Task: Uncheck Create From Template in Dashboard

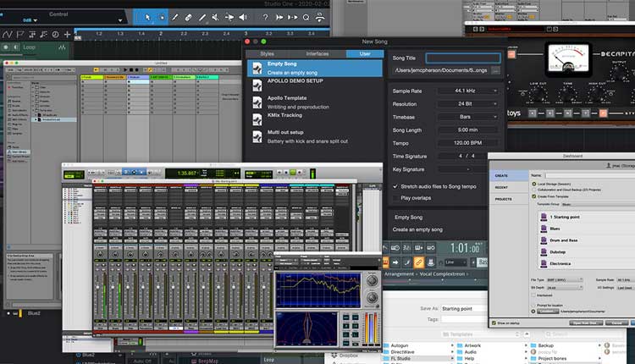Action: (534, 195)
